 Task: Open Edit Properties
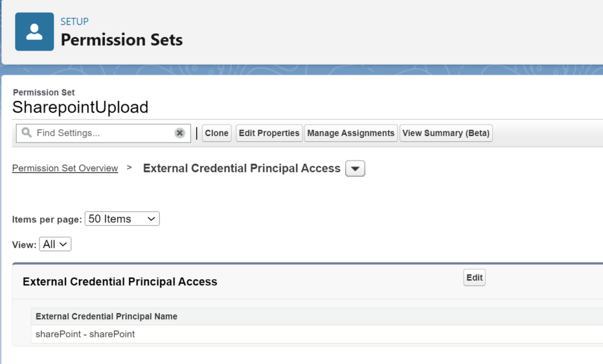pyautogui.click(x=269, y=133)
